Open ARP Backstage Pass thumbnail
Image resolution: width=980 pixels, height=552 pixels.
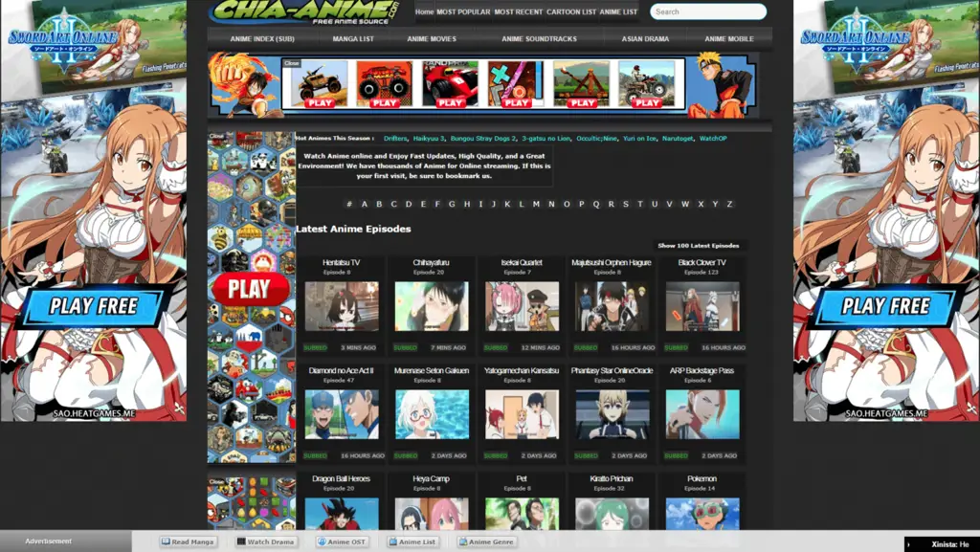pyautogui.click(x=702, y=414)
